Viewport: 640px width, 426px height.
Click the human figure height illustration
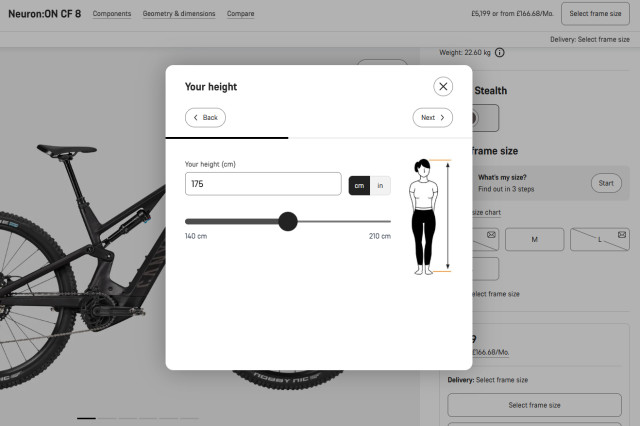430,216
